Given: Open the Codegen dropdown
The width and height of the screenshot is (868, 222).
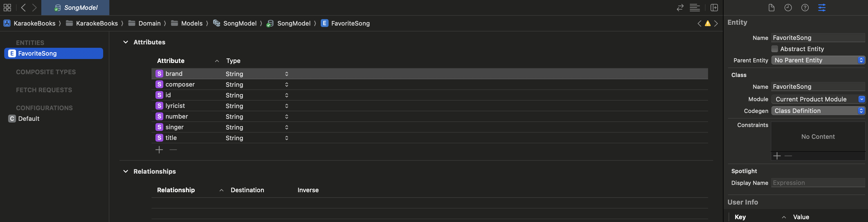Looking at the screenshot, I should click(x=818, y=110).
